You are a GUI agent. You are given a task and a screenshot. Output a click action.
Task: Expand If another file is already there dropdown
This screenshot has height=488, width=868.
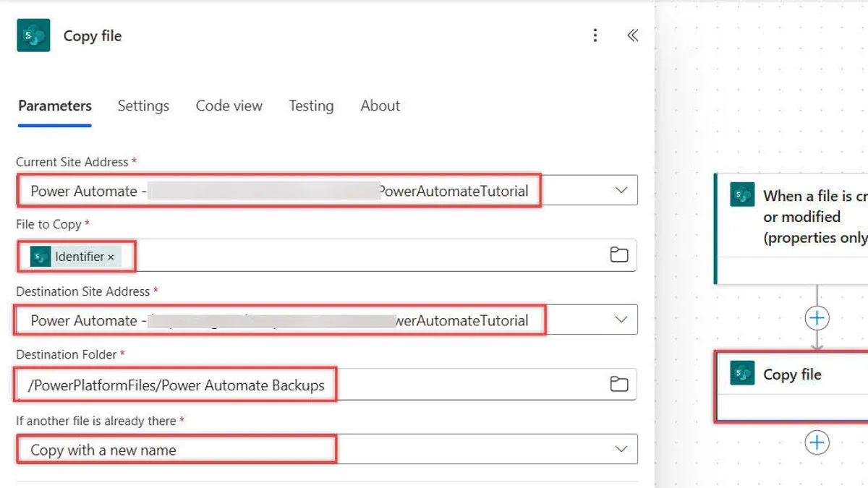[621, 449]
